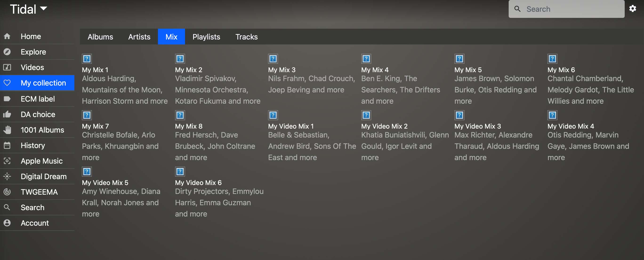644x260 pixels.
Task: Click the My collection heart icon
Action: [7, 83]
